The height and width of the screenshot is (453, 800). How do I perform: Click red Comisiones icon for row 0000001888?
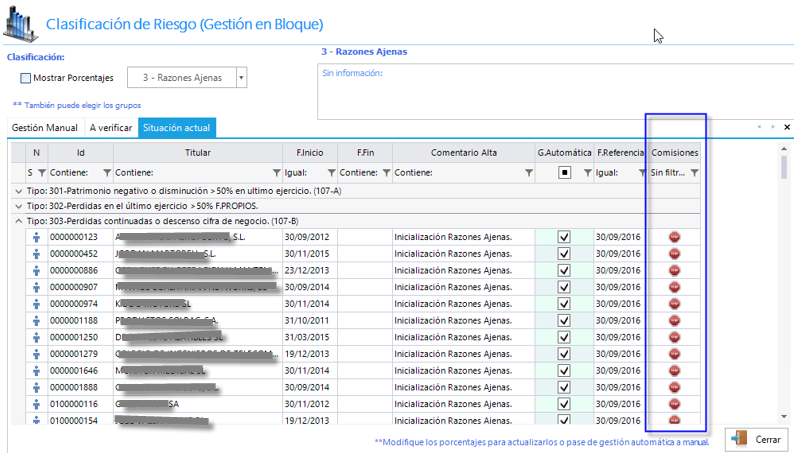(x=674, y=388)
